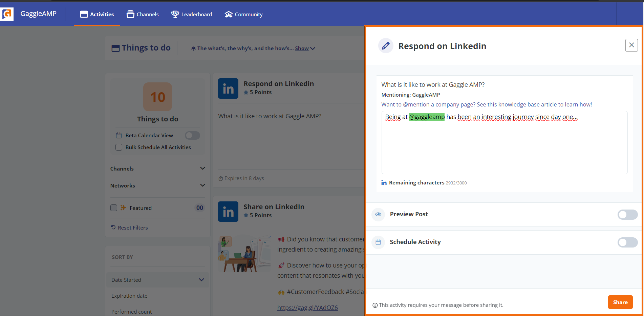Click the info icon in the sharing notice

(375, 305)
